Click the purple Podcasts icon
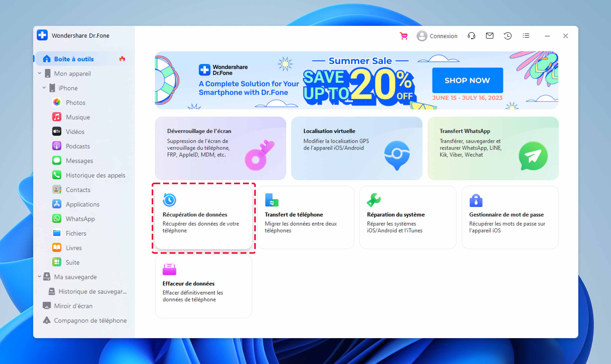The width and height of the screenshot is (611, 364). [57, 146]
